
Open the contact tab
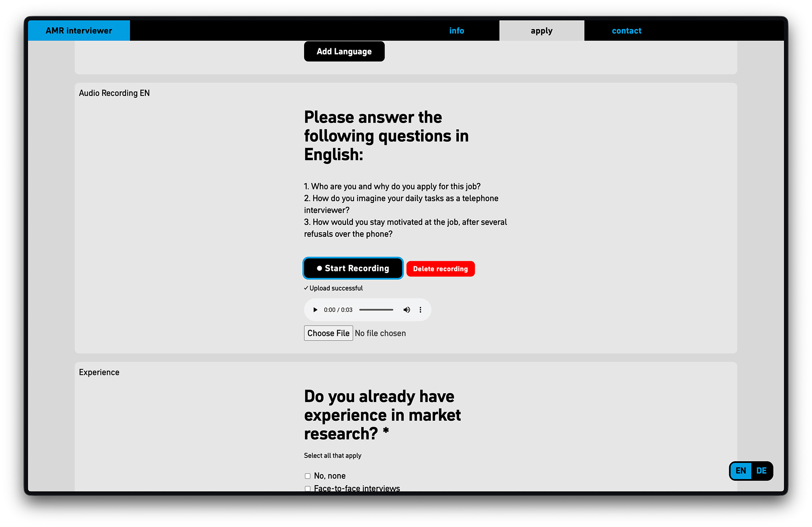tap(626, 30)
